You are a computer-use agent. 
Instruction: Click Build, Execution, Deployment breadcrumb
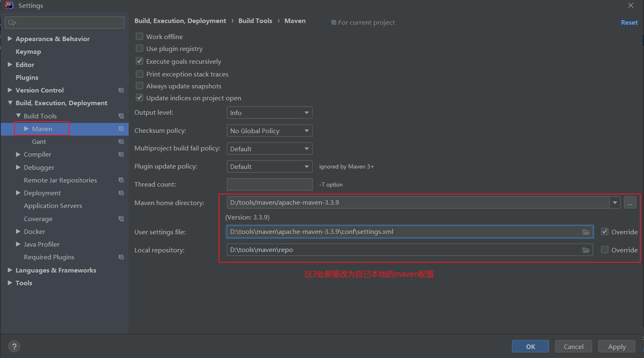pos(180,21)
